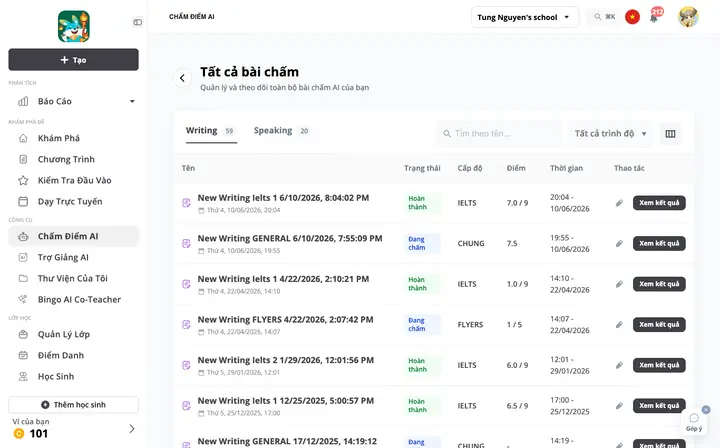
Task: Open Khám Phá from sidebar
Action: pyautogui.click(x=73, y=138)
